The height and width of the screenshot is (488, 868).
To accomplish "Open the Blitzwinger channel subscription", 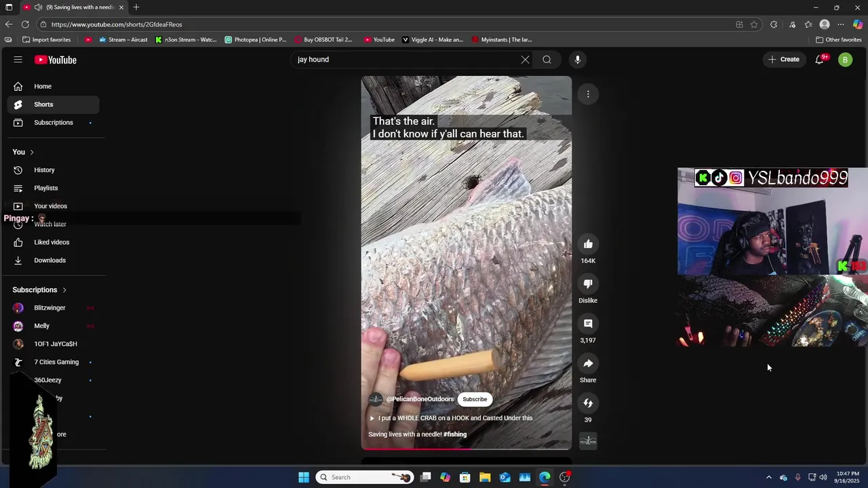I will point(53,308).
